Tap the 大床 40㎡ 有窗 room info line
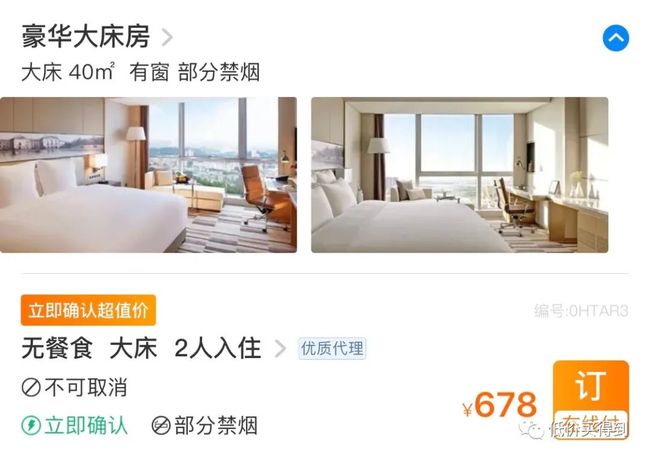 [141, 73]
